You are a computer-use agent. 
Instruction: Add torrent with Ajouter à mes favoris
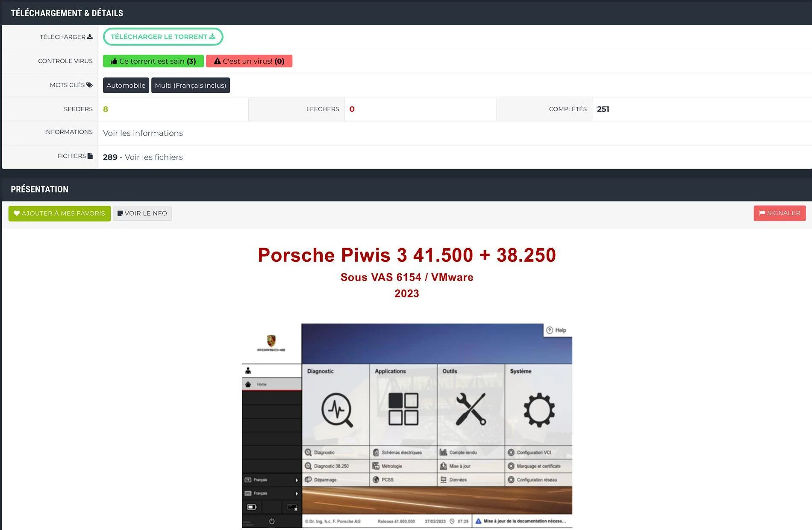pyautogui.click(x=59, y=213)
